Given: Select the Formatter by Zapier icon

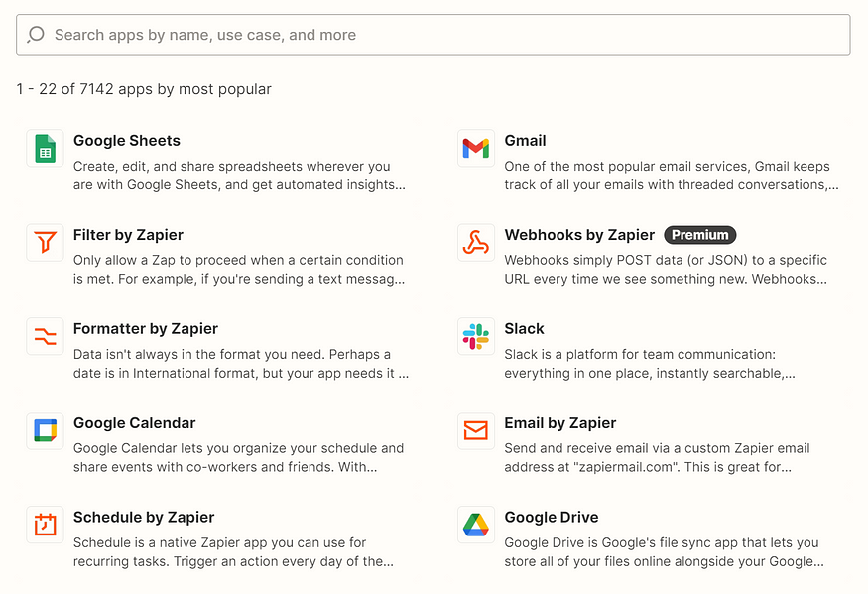Looking at the screenshot, I should click(x=45, y=336).
